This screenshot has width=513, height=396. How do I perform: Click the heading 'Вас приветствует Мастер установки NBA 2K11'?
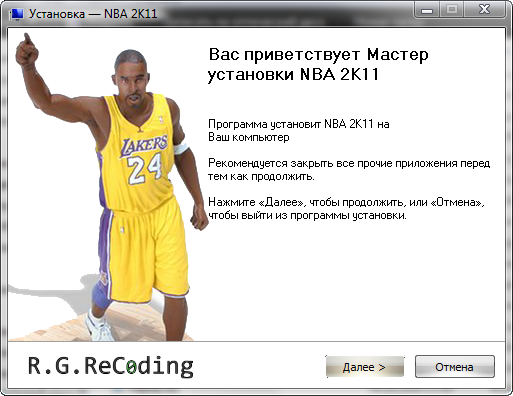pos(318,64)
